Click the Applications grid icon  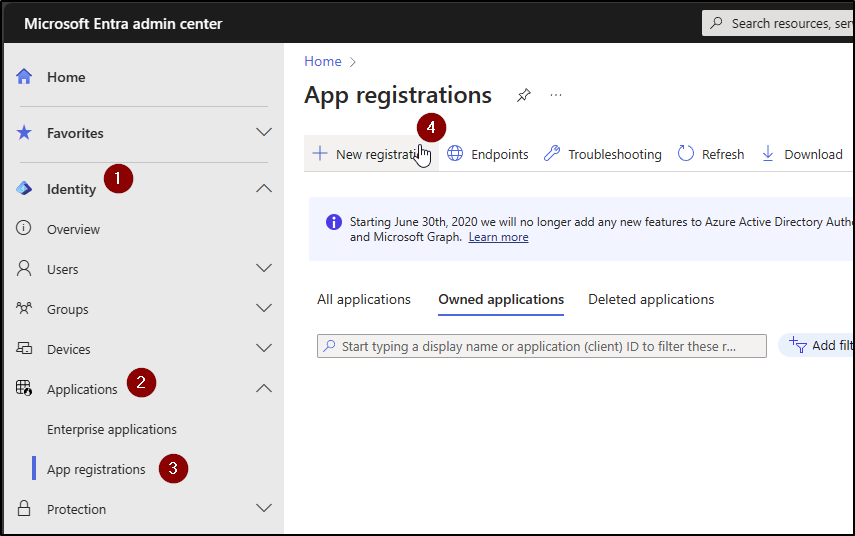pyautogui.click(x=24, y=388)
